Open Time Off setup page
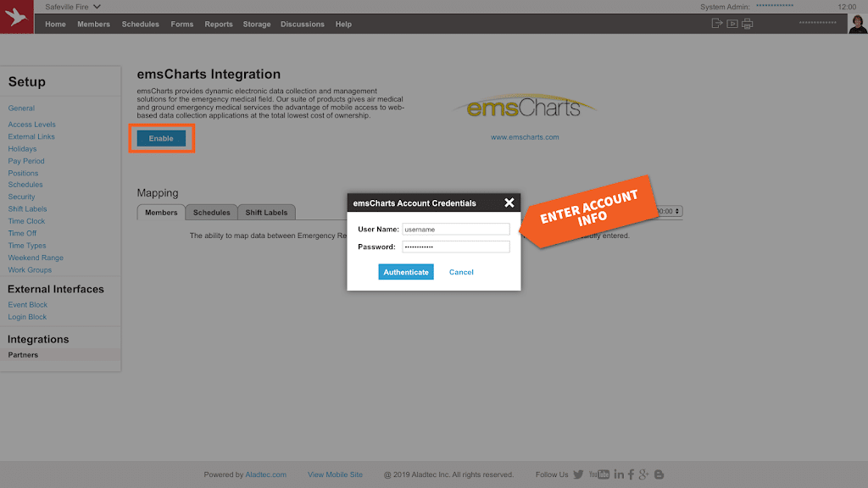 [x=22, y=234]
